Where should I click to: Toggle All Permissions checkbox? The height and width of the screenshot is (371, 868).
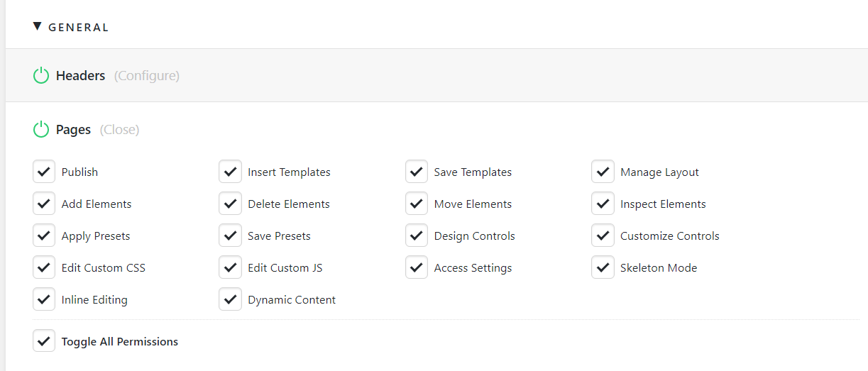[44, 341]
